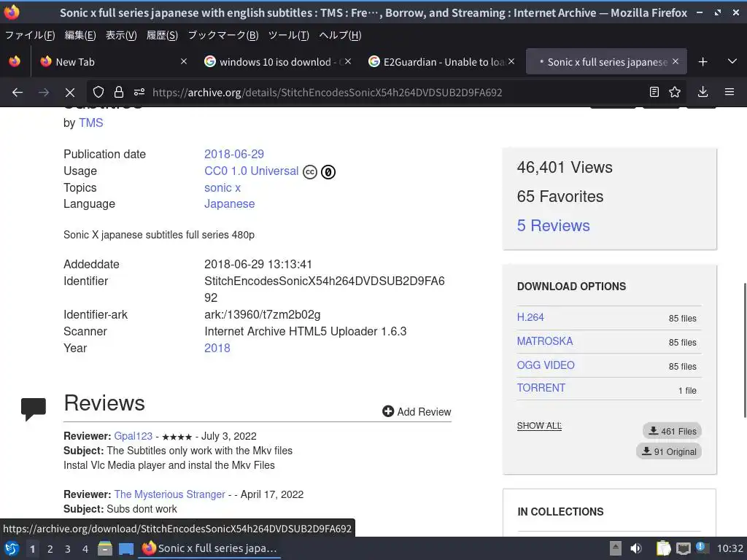The height and width of the screenshot is (560, 747).
Task: View site security padlock info
Action: click(x=119, y=93)
